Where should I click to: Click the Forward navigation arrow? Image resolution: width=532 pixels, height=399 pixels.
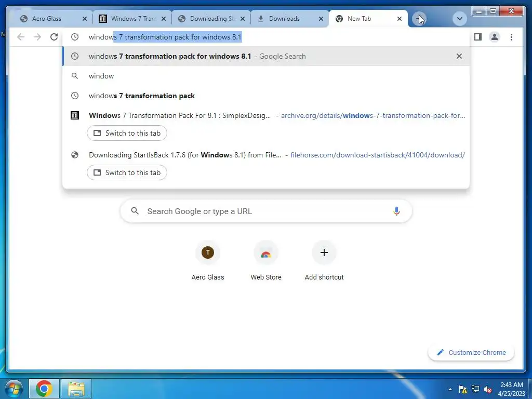[x=37, y=37]
